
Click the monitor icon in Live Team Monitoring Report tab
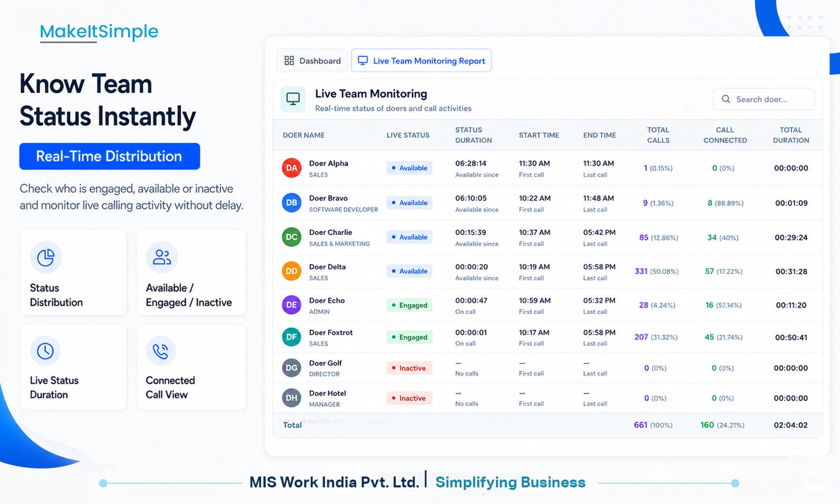(x=363, y=61)
